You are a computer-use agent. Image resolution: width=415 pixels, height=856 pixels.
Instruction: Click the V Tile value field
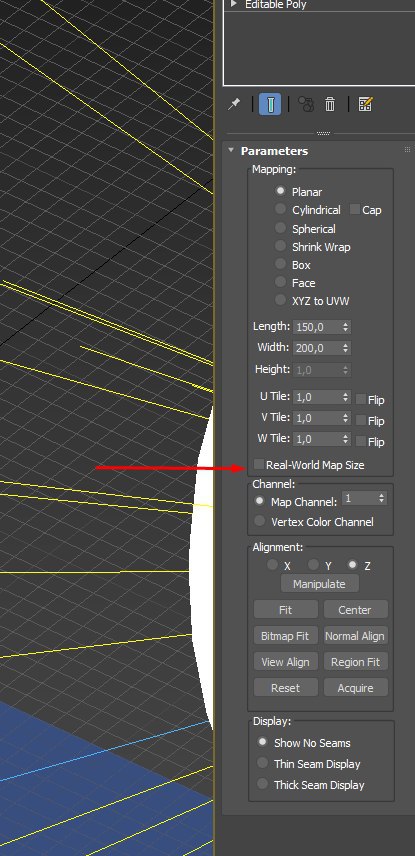tap(317, 418)
